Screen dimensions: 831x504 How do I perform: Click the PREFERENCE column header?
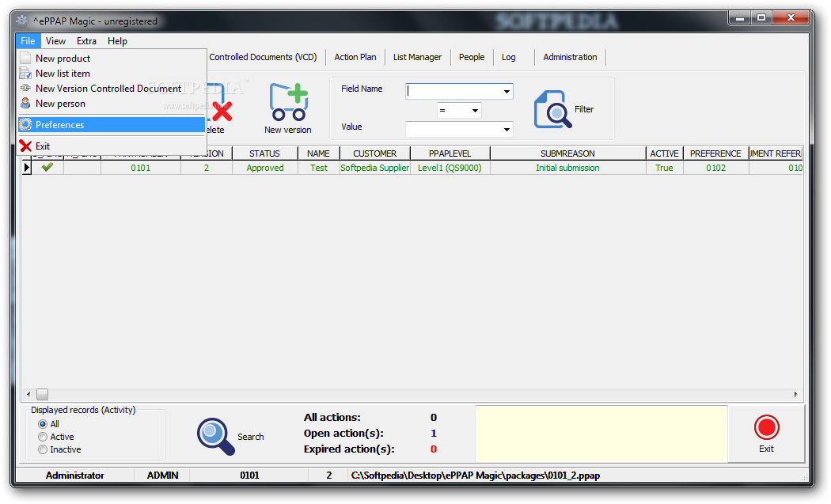(x=715, y=153)
